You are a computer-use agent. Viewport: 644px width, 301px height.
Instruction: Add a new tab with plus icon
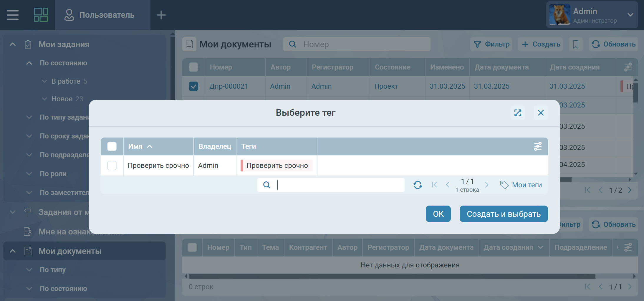(161, 15)
